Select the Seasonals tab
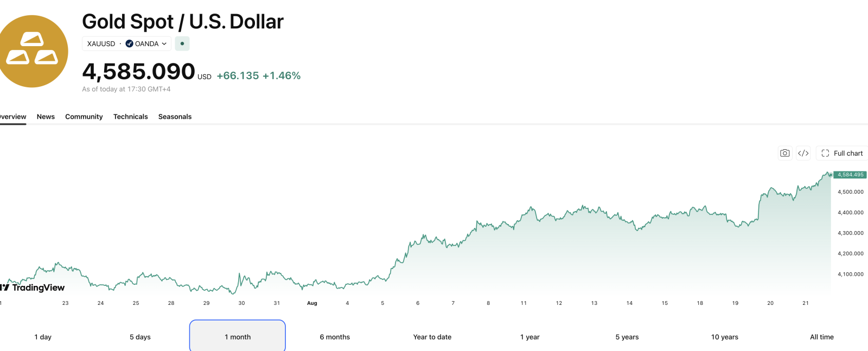 pyautogui.click(x=175, y=117)
